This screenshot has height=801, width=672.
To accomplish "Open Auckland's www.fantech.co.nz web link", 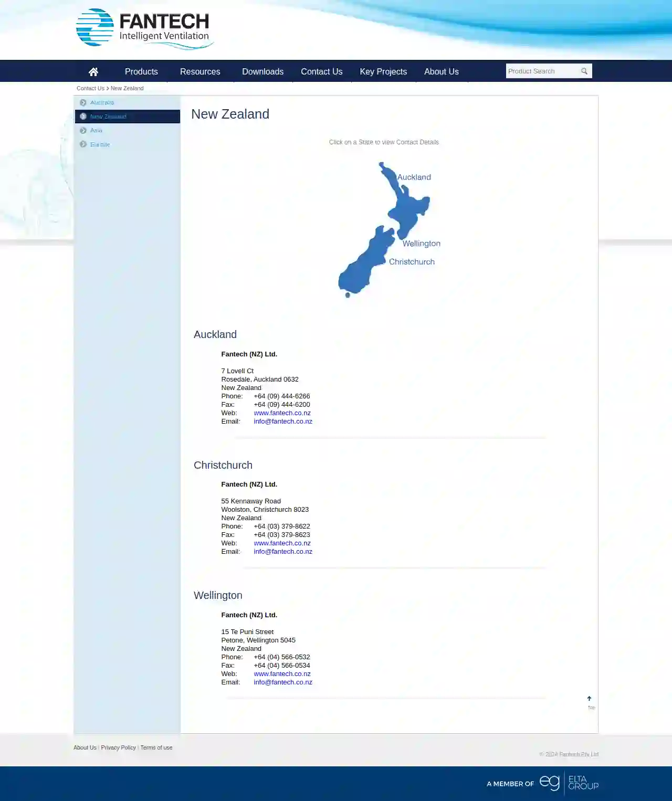I will tap(282, 413).
